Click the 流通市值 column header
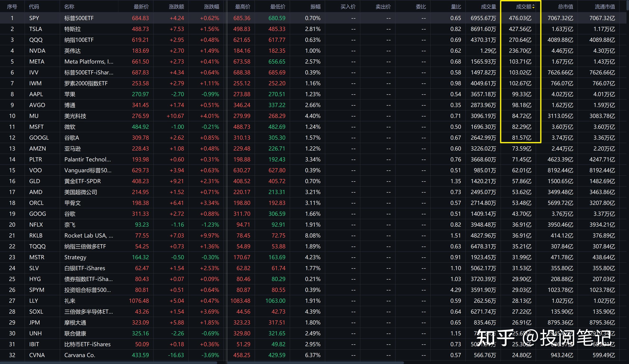The height and width of the screenshot is (364, 629). click(605, 7)
